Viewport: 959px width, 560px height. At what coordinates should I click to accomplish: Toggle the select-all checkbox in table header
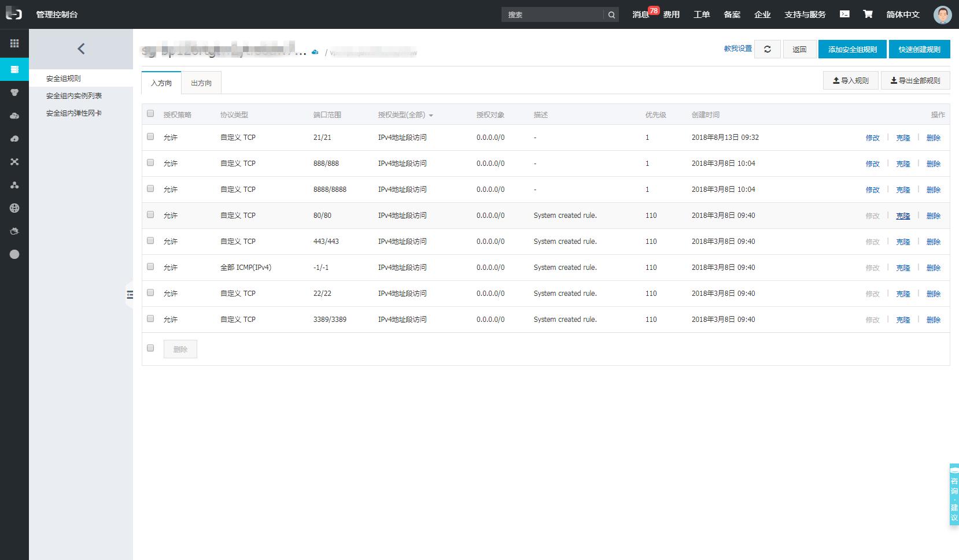(x=150, y=114)
